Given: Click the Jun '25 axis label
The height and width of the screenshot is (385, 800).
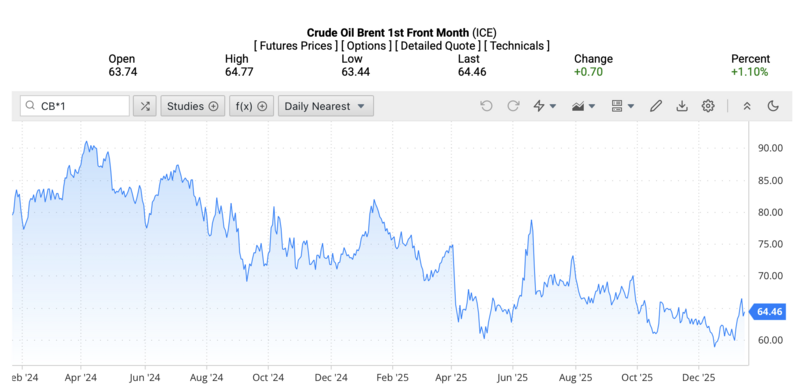Looking at the screenshot, I should [x=513, y=378].
